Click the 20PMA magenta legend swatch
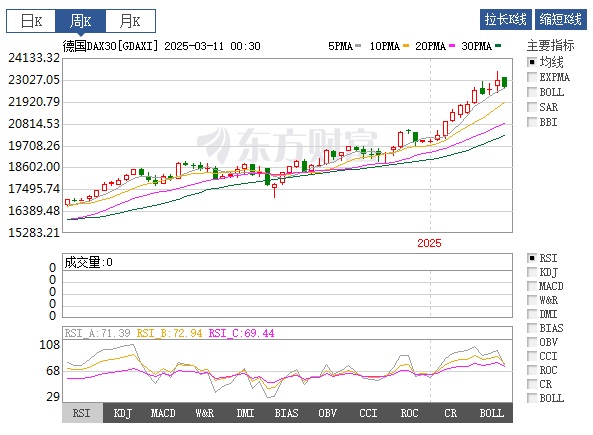 coord(452,46)
